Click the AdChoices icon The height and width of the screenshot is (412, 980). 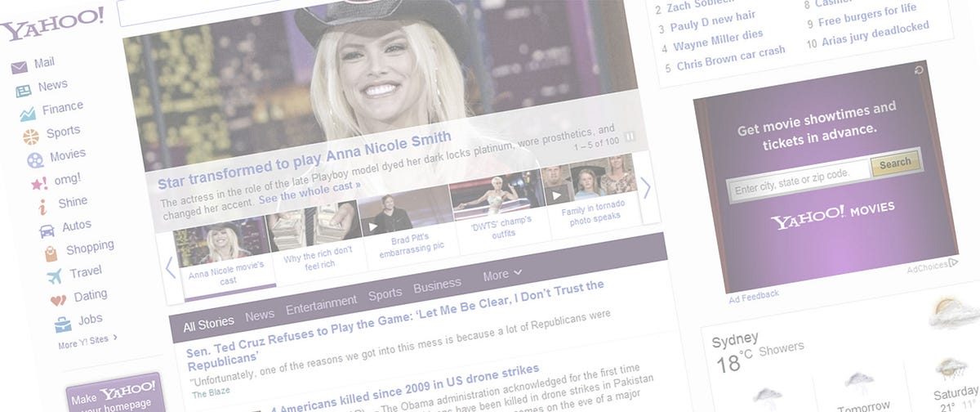(x=953, y=262)
